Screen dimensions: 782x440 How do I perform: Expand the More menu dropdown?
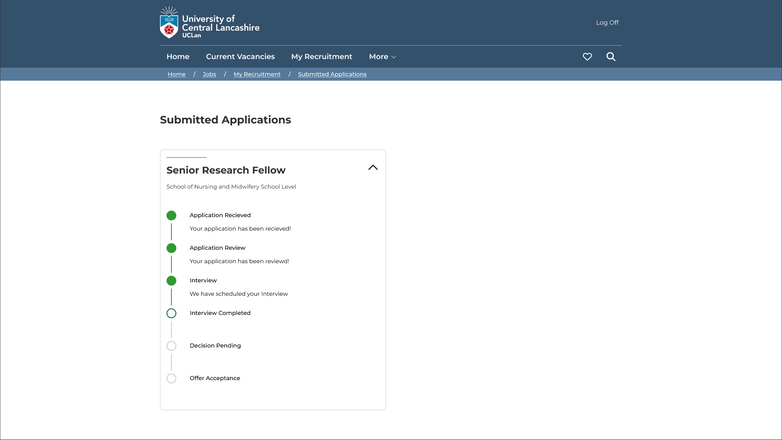[382, 57]
